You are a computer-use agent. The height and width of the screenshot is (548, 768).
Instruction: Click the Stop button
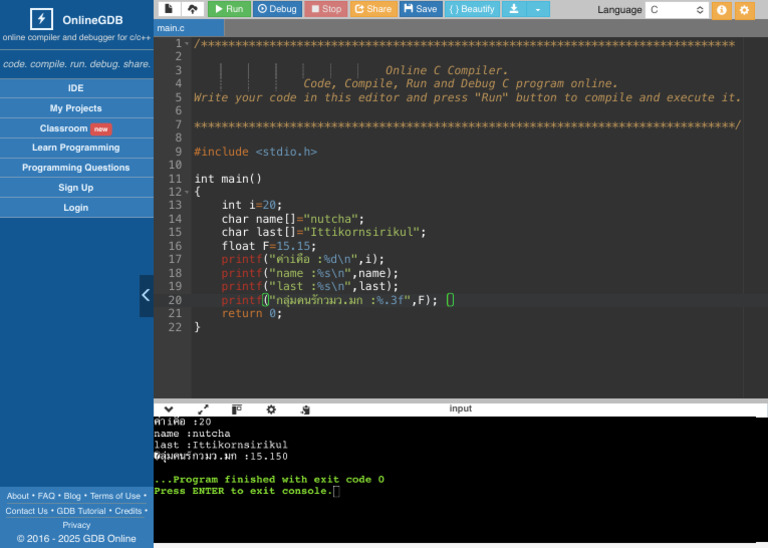[326, 9]
